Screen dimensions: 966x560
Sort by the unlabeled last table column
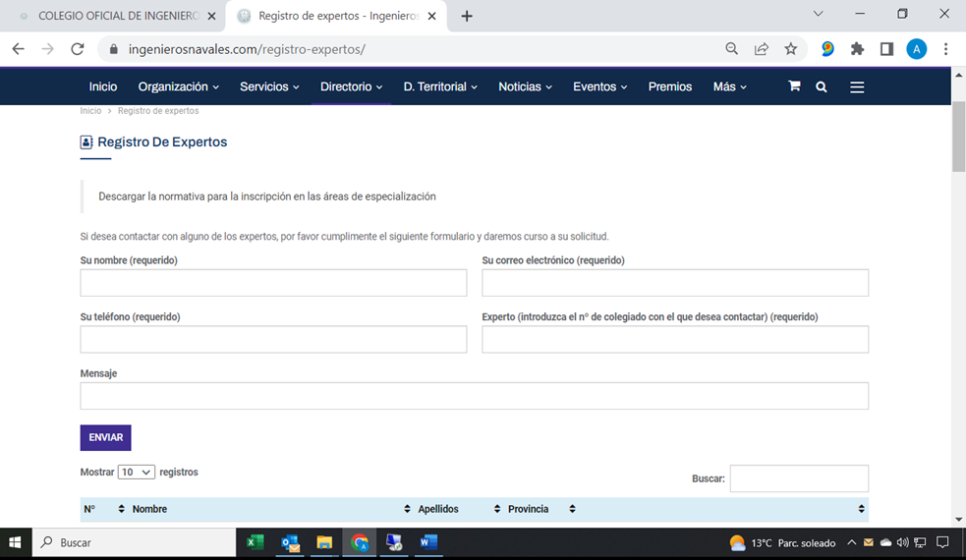point(724,509)
